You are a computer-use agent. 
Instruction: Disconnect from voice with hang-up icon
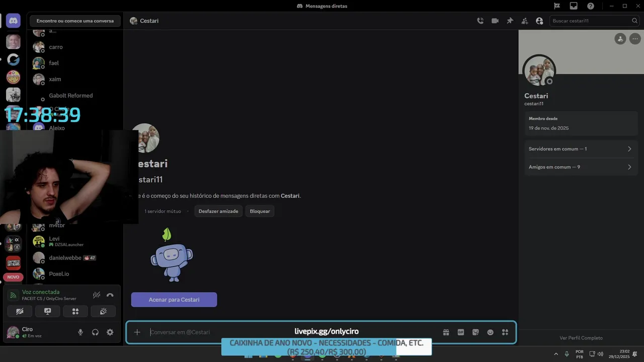[x=110, y=295]
